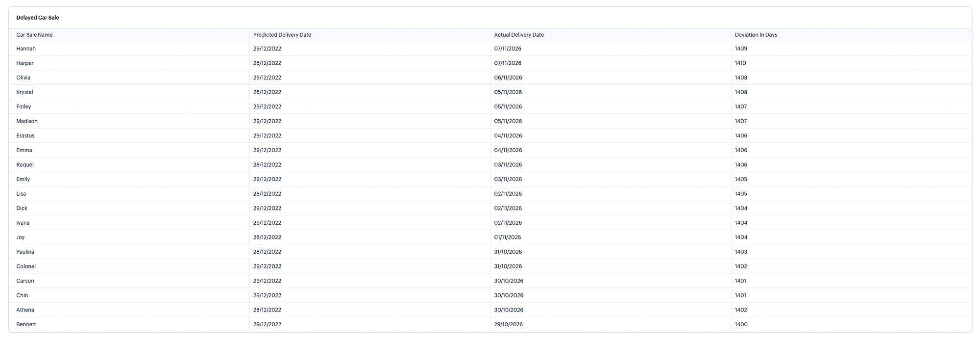The image size is (980, 340).
Task: Select the Paulina car sale name
Action: tap(25, 252)
